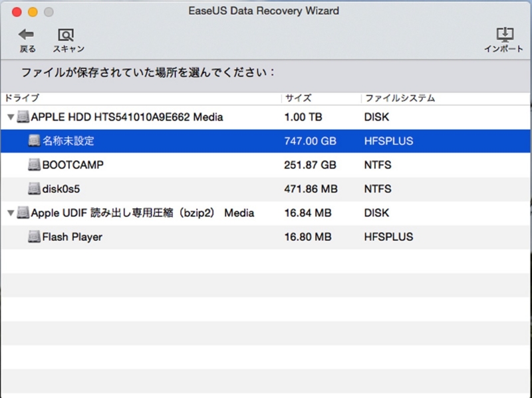Close the EaseUS window with the red button
This screenshot has height=398, width=532.
[17, 12]
